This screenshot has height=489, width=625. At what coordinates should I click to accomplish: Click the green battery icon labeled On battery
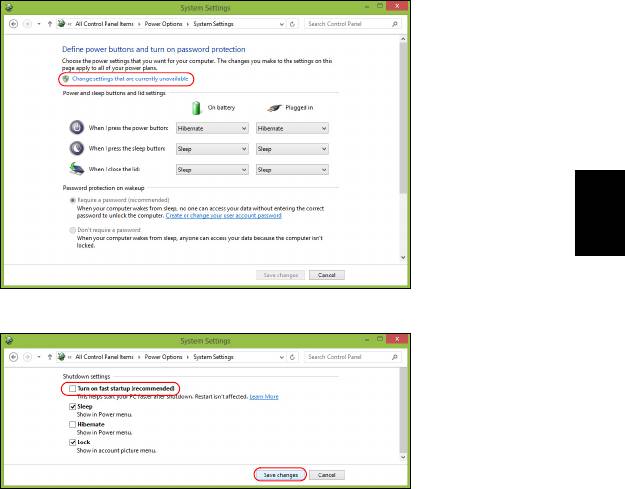tap(197, 108)
